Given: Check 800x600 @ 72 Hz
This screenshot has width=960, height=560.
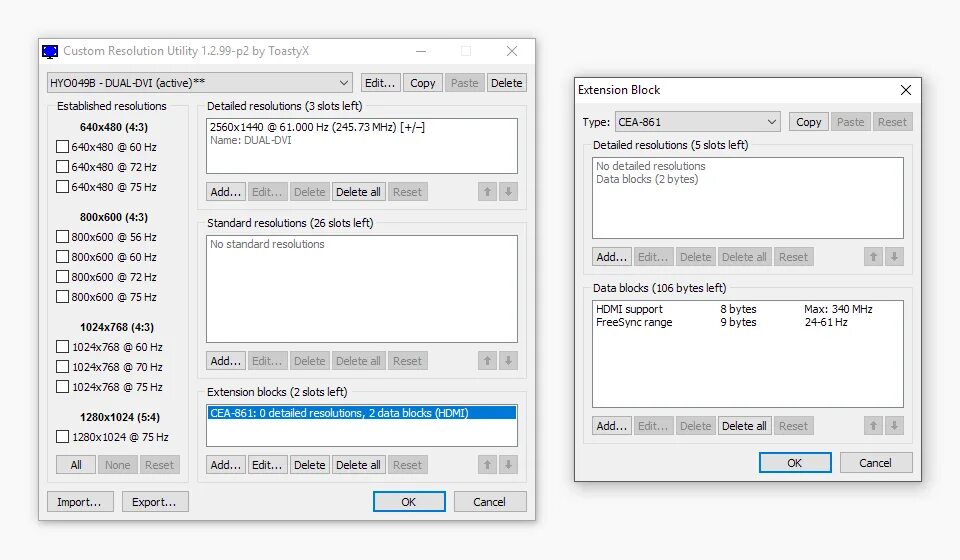Looking at the screenshot, I should [62, 277].
